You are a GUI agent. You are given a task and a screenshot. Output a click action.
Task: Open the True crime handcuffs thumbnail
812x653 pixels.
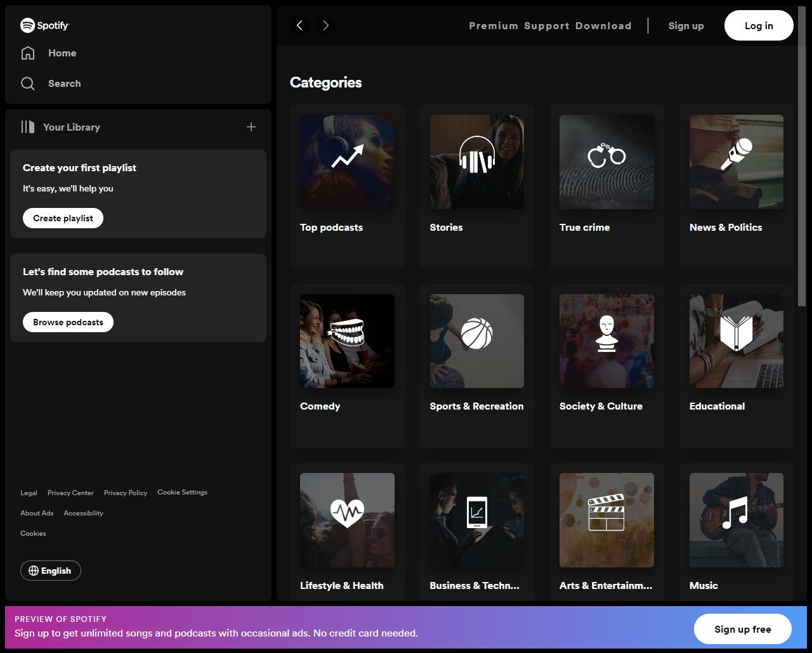pos(606,162)
